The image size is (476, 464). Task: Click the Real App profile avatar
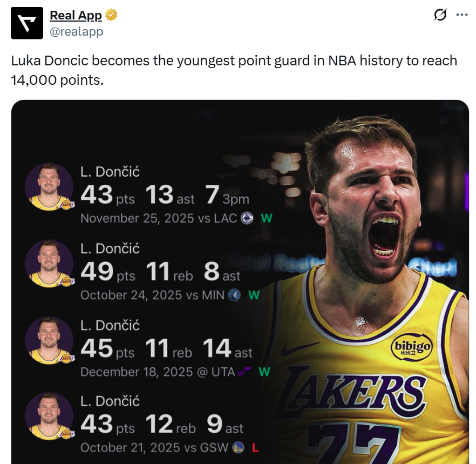click(x=27, y=23)
